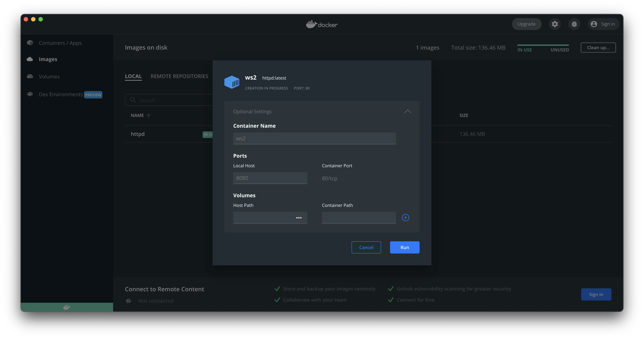
Task: Click the Dev Environments sidebar icon
Action: point(30,94)
